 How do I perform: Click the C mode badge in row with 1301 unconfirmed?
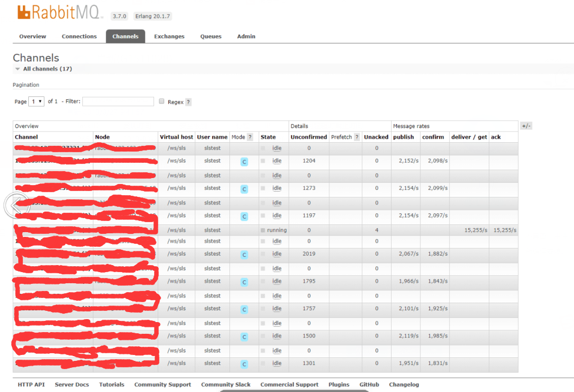(x=244, y=364)
